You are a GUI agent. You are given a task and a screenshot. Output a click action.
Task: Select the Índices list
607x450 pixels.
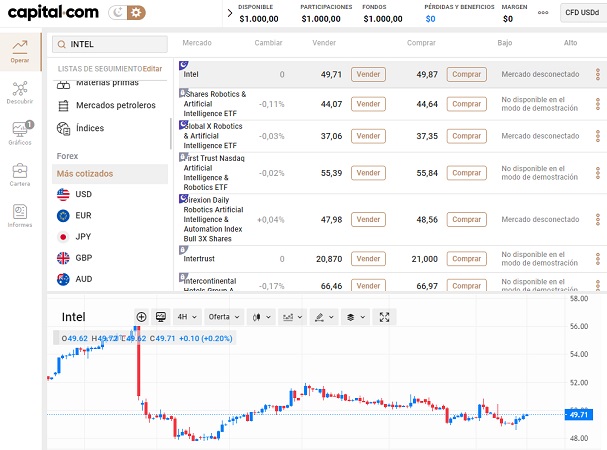point(81,128)
